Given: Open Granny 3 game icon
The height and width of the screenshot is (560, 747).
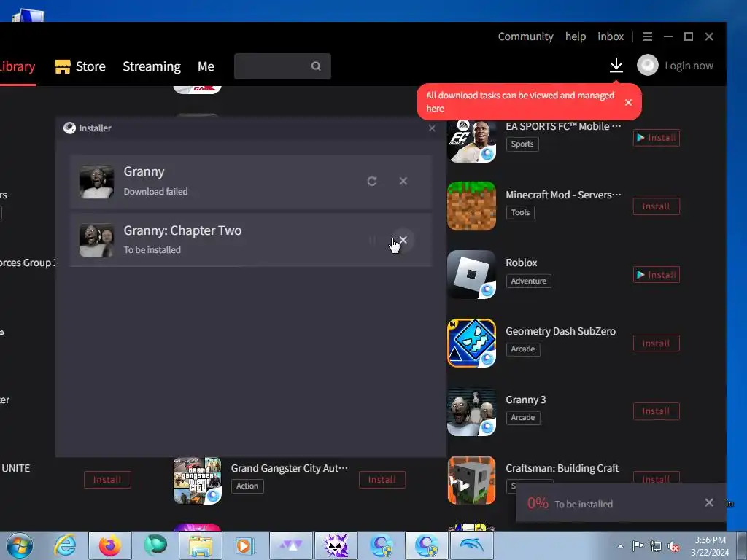Looking at the screenshot, I should [x=472, y=411].
